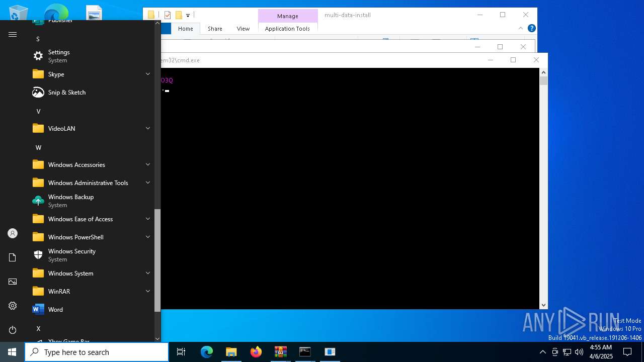Open Task View on the taskbar
This screenshot has height=362, width=644.
tap(181, 352)
